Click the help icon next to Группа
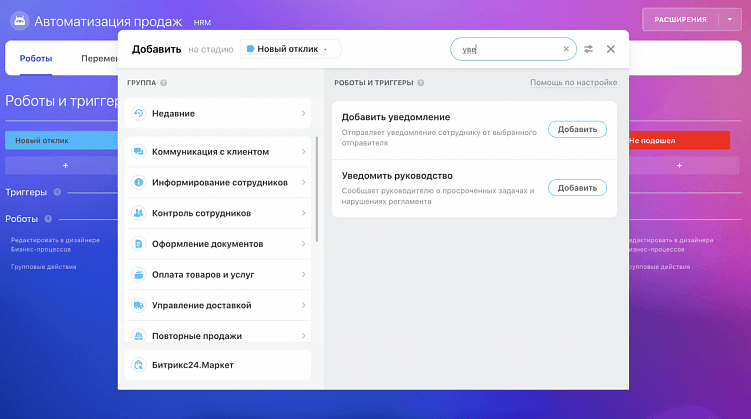Image resolution: width=751 pixels, height=419 pixels. [x=163, y=82]
